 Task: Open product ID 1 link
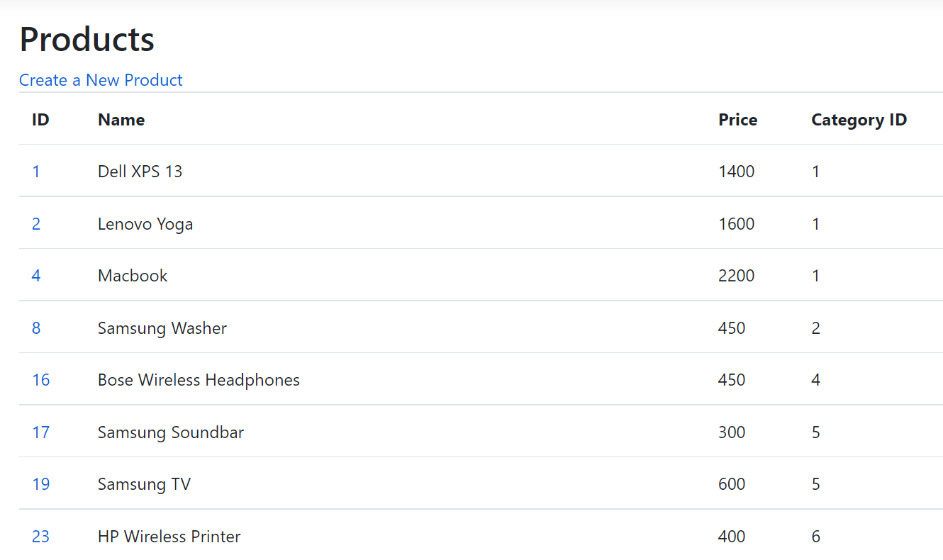(36, 172)
